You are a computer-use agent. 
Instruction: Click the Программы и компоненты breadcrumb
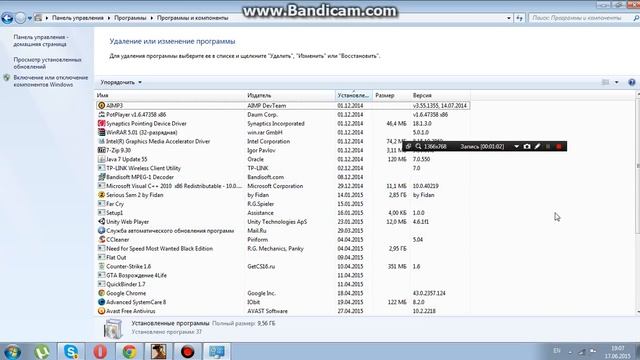point(192,18)
